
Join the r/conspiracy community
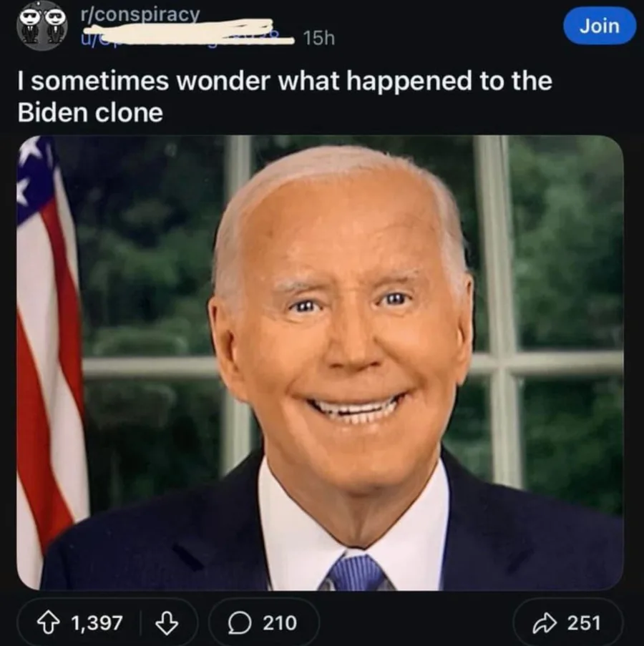pos(599,26)
